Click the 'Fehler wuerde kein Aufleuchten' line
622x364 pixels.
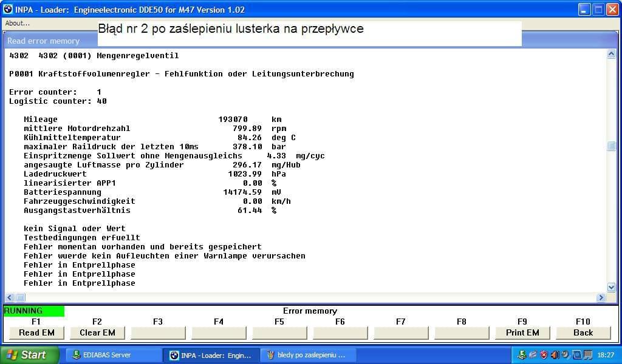point(165,256)
